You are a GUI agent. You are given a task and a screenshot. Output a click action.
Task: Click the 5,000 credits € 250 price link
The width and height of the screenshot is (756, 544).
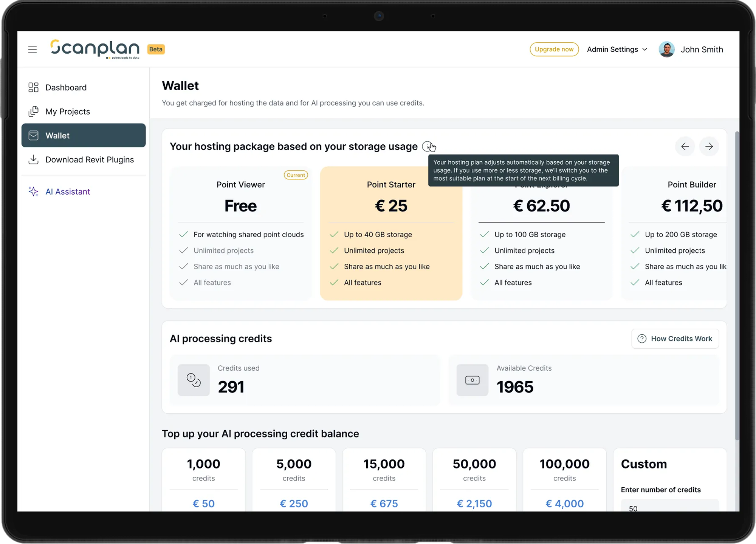[x=294, y=503]
